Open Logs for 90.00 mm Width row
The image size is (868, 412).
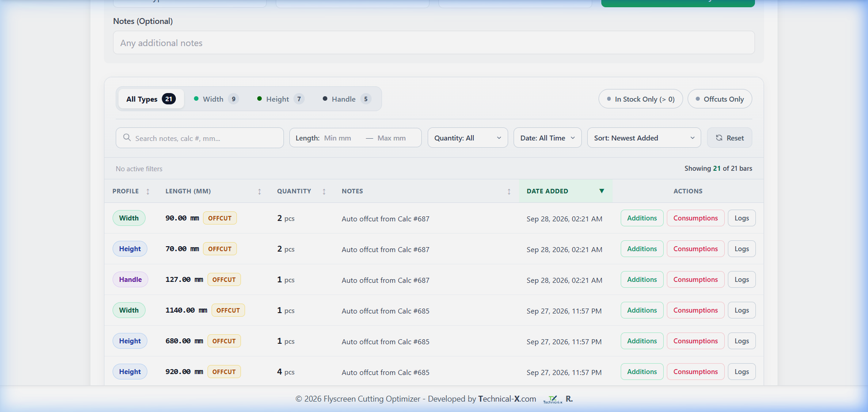[742, 218]
